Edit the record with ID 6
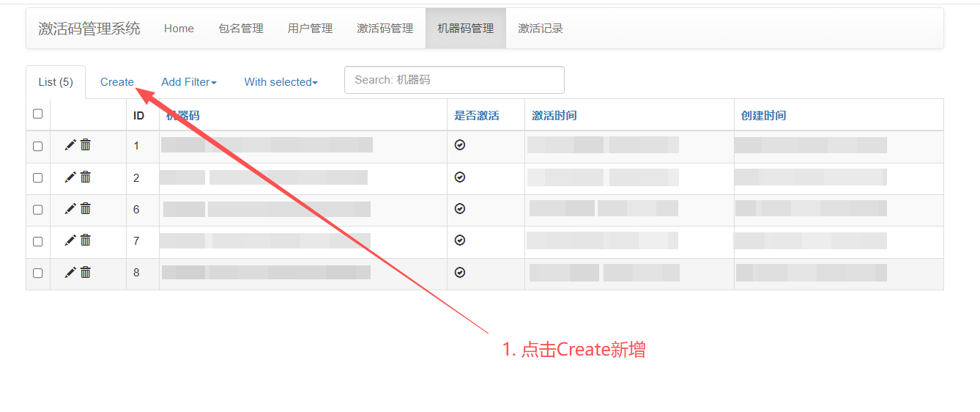This screenshot has height=412, width=980. (70, 209)
